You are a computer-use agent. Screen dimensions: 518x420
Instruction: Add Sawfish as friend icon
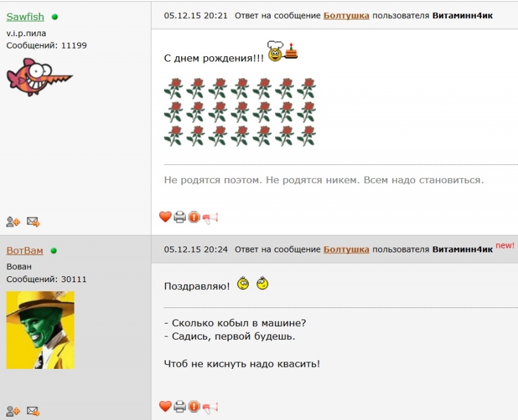(x=13, y=221)
